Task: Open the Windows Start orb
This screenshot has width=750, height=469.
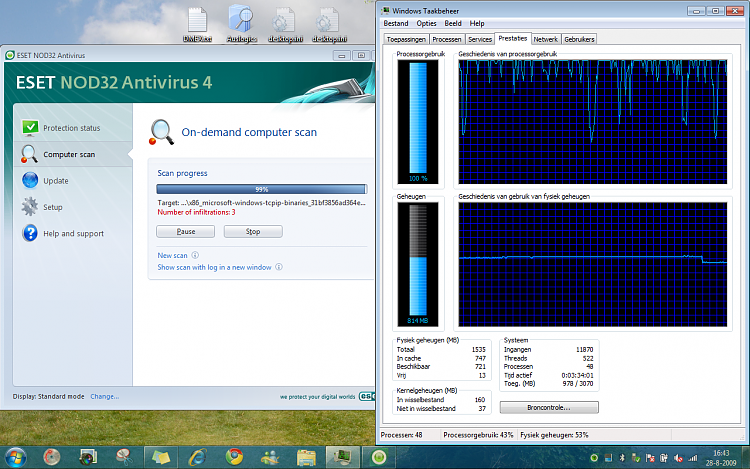Action: [15, 458]
